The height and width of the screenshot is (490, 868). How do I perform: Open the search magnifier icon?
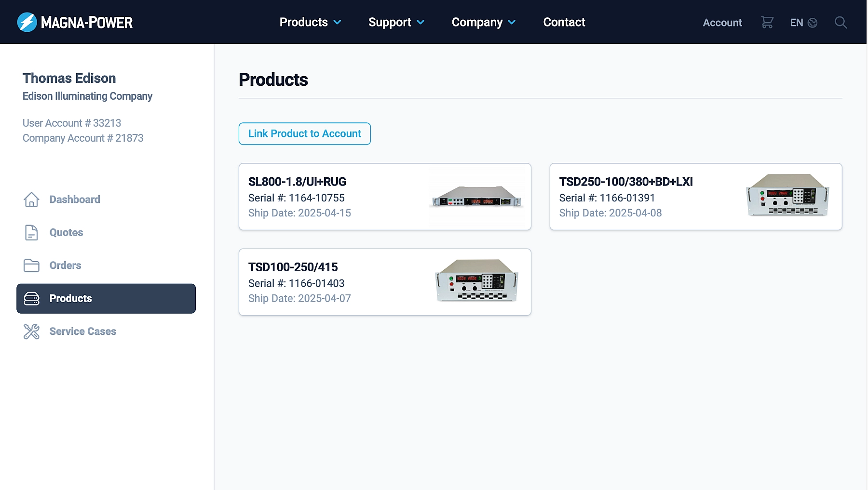[x=841, y=22]
